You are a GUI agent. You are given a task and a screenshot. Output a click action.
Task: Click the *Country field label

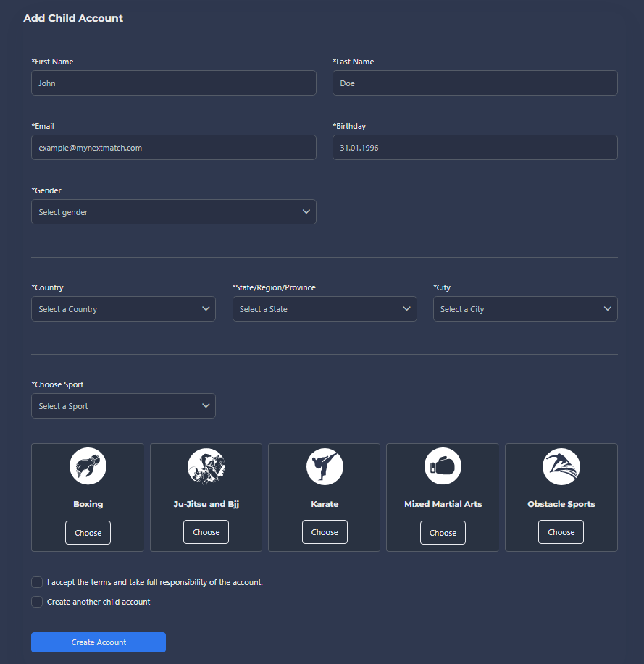pyautogui.click(x=48, y=287)
